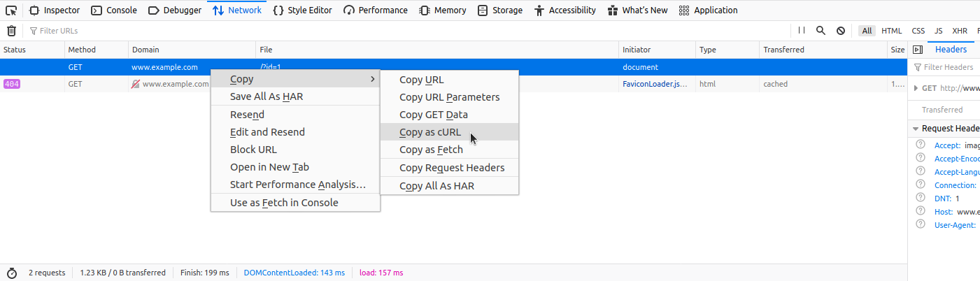This screenshot has width=980, height=281.
Task: Toggle the HTML request type filter
Action: pyautogui.click(x=891, y=31)
